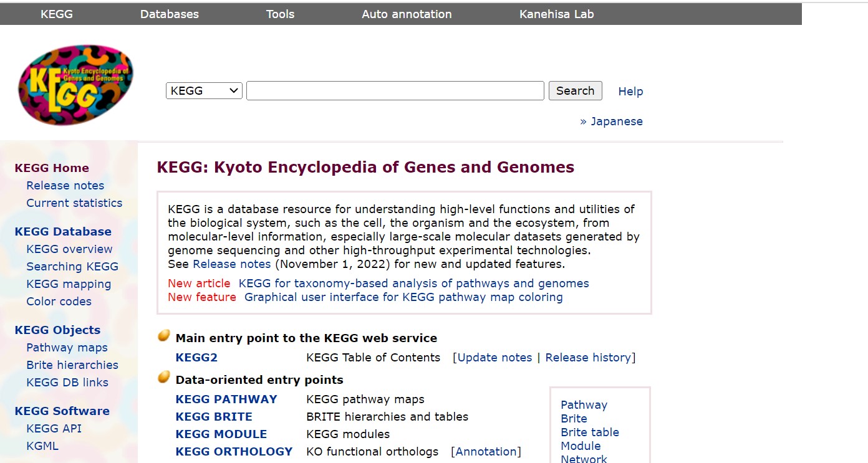This screenshot has height=463, width=868.
Task: Click the bullet icon beside Main entry point
Action: (x=164, y=337)
